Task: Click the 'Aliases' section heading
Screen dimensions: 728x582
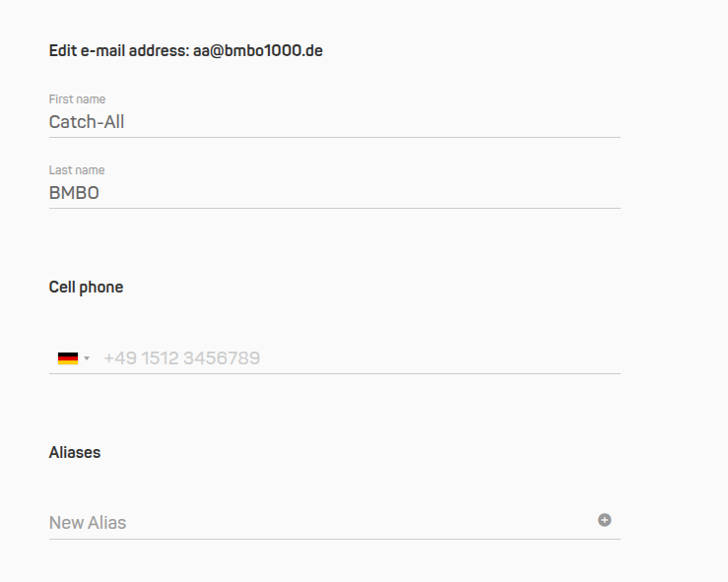Action: 75,453
